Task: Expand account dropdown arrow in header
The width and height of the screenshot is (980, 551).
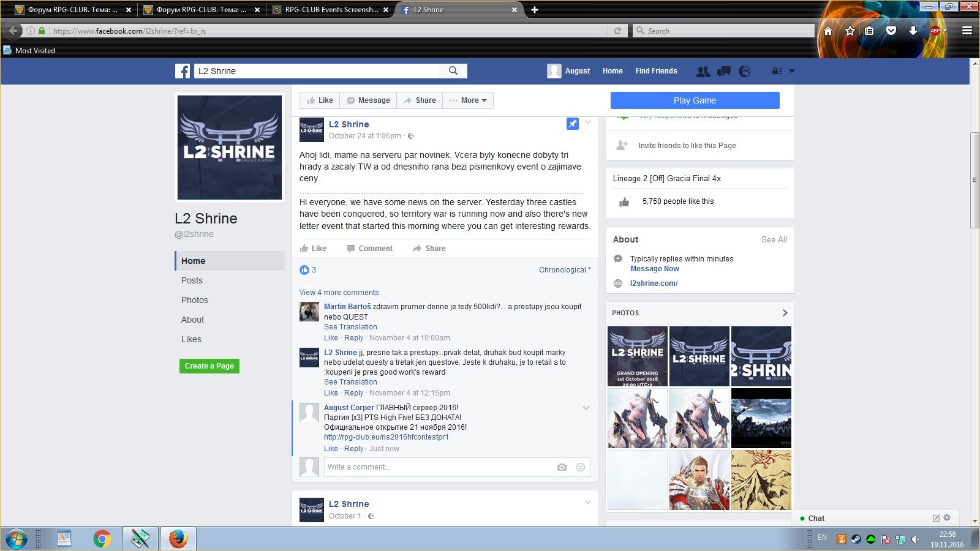Action: pyautogui.click(x=792, y=71)
